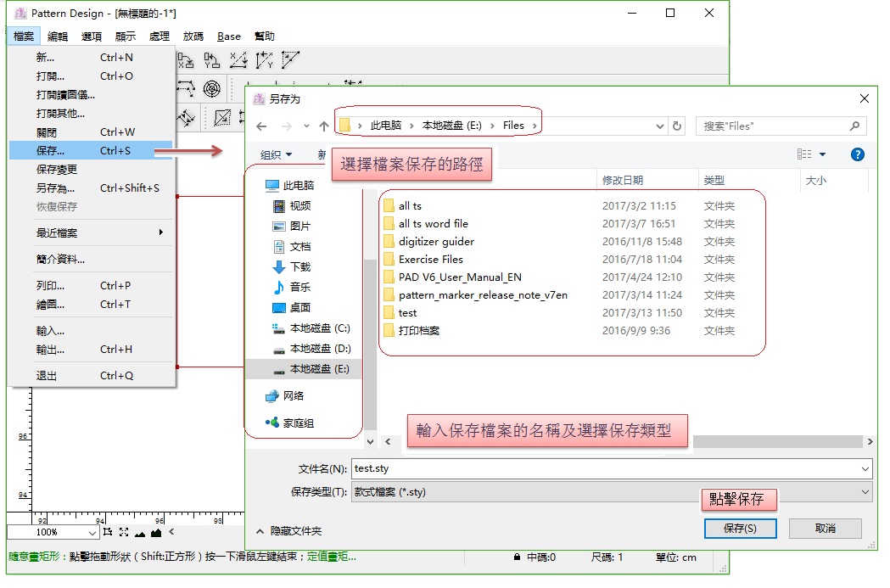Choose 另存為 from the file menu
The height and width of the screenshot is (588, 890).
coord(55,188)
